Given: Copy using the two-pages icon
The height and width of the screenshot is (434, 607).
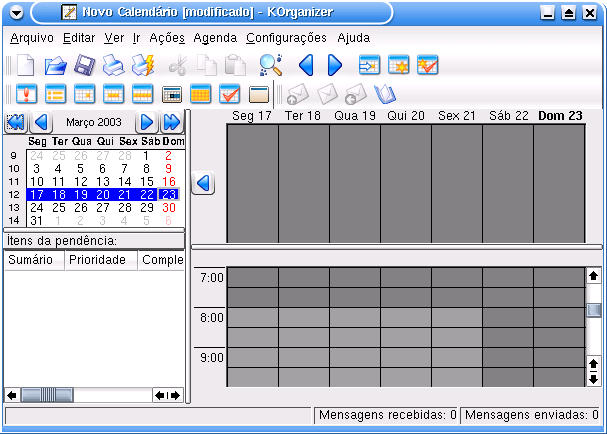Looking at the screenshot, I should tap(206, 65).
